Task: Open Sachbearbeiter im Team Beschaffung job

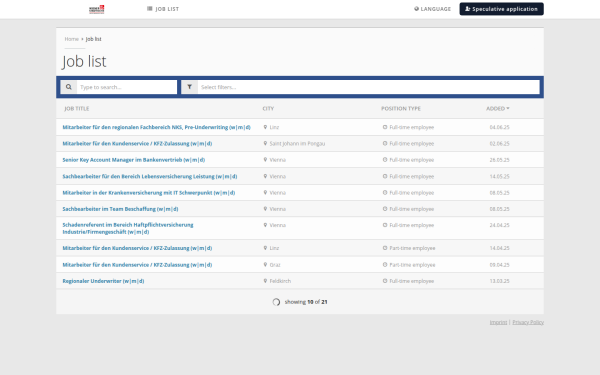Action: pos(120,209)
